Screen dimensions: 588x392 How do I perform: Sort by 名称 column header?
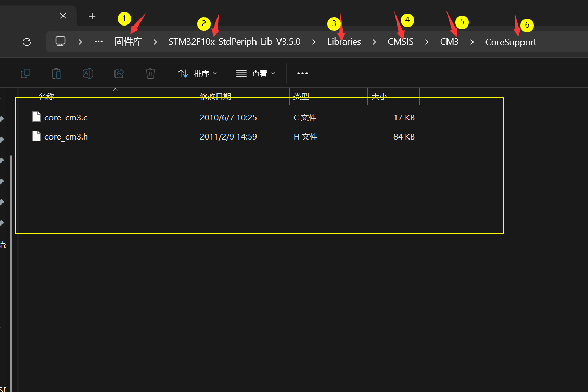46,96
